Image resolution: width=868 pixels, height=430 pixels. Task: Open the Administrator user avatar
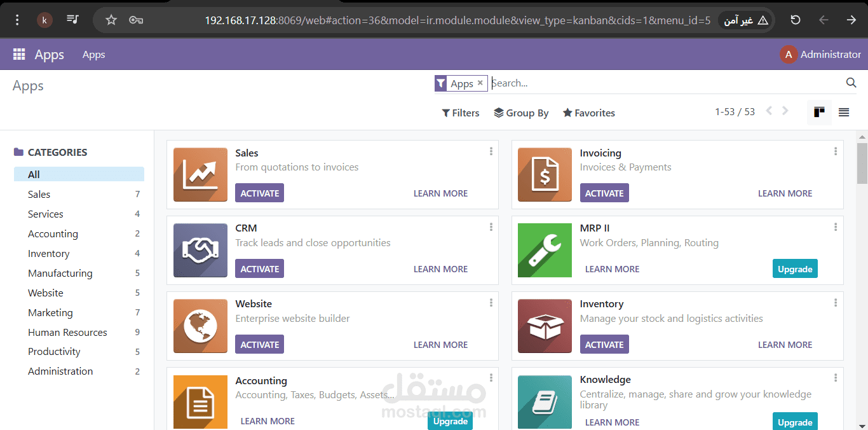point(789,55)
